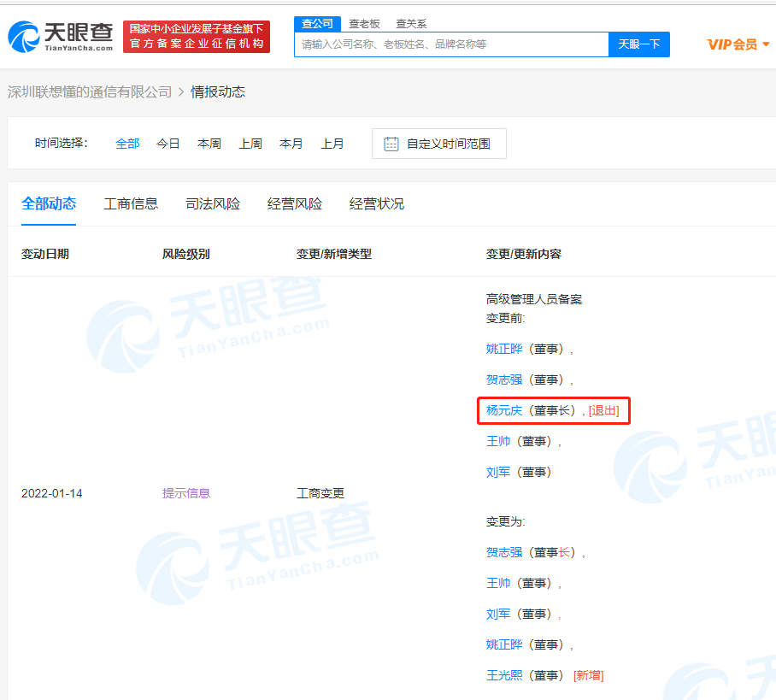This screenshot has width=776, height=700.
Task: Choose the 上月 time filter
Action: tap(332, 144)
